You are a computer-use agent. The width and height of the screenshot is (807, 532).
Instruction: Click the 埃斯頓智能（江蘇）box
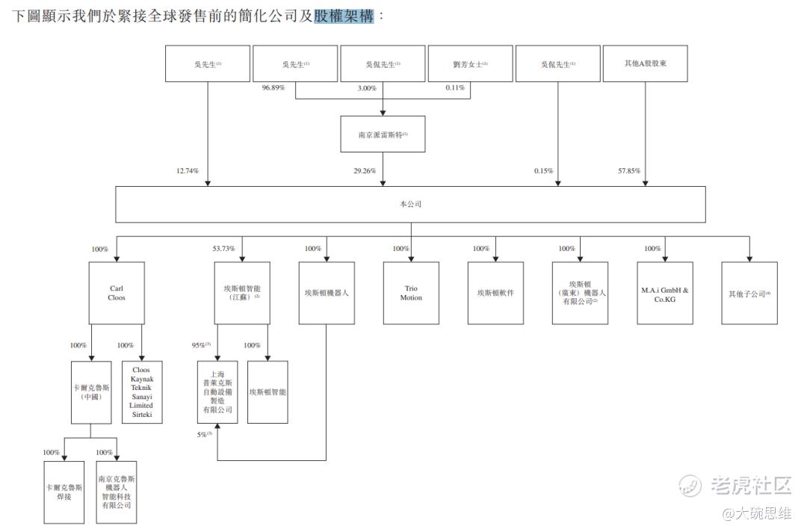242,293
